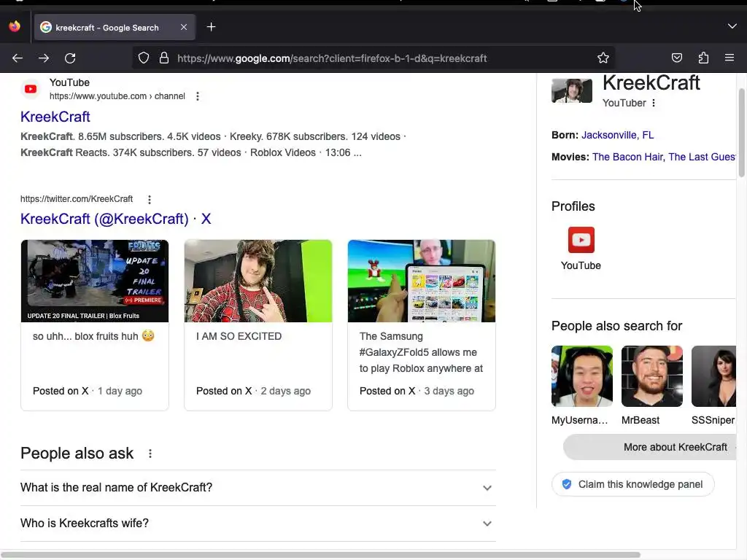Open a new tab with the plus button

pyautogui.click(x=211, y=27)
